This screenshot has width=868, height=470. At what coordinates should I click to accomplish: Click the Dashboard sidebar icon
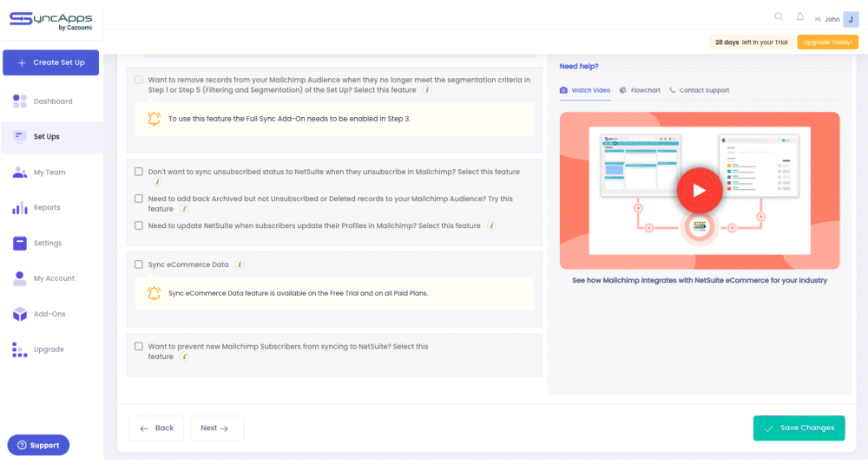click(20, 101)
